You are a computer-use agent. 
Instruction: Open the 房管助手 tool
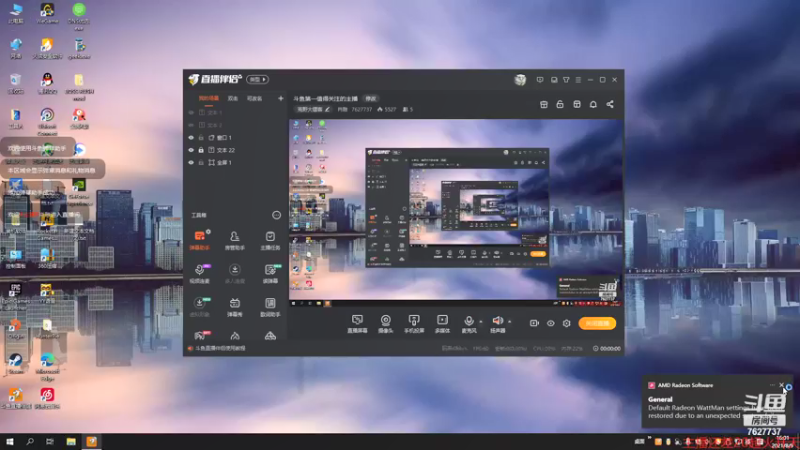[x=235, y=239]
